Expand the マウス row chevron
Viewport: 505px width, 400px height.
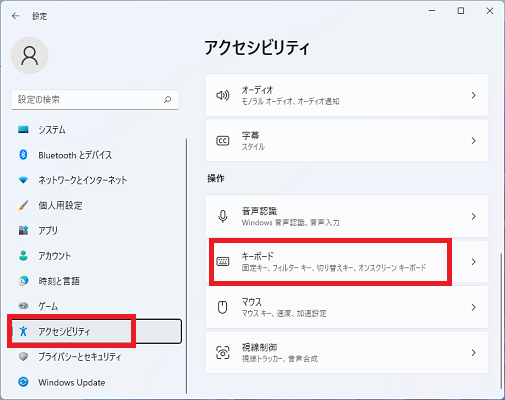473,307
